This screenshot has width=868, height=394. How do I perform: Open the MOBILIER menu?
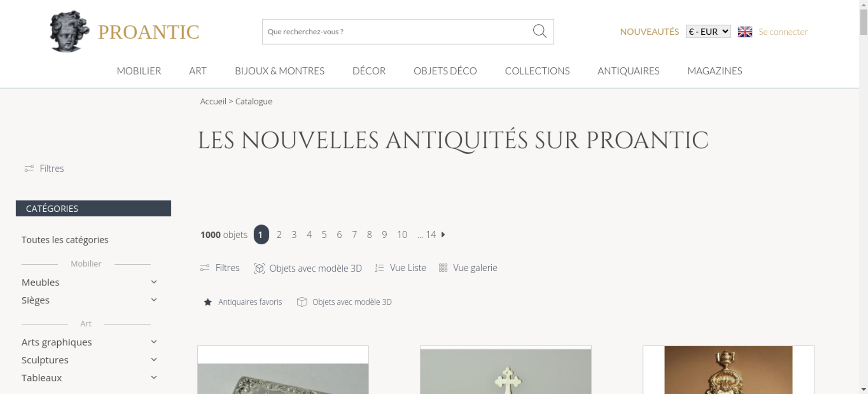point(139,71)
